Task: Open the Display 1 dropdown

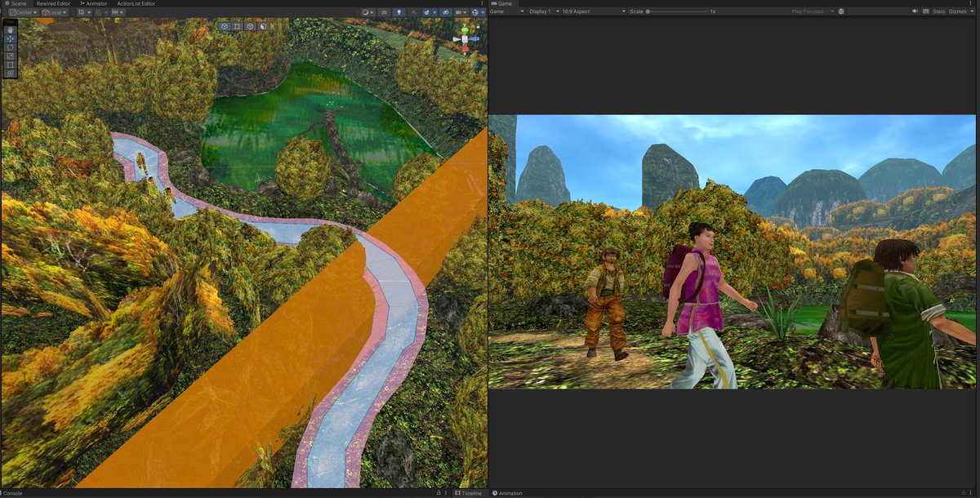Action: (543, 11)
